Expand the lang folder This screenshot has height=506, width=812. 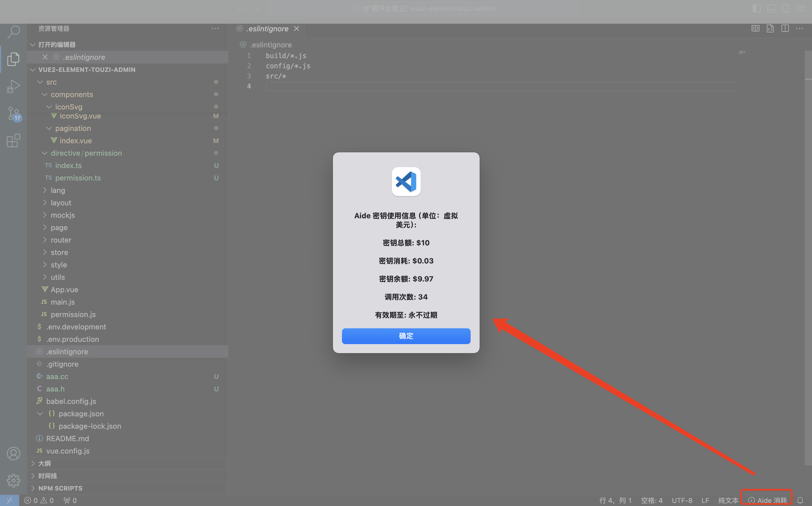click(x=58, y=190)
